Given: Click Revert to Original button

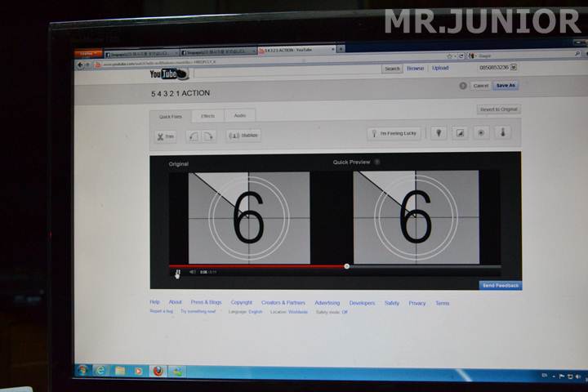Looking at the screenshot, I should point(498,109).
